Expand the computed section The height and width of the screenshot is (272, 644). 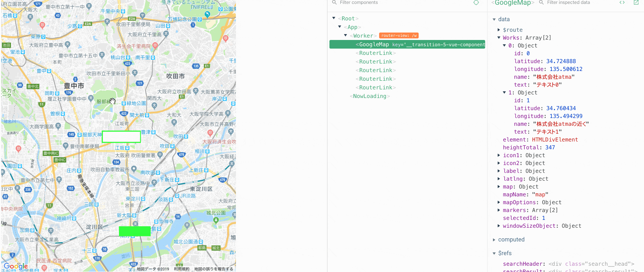click(x=494, y=239)
